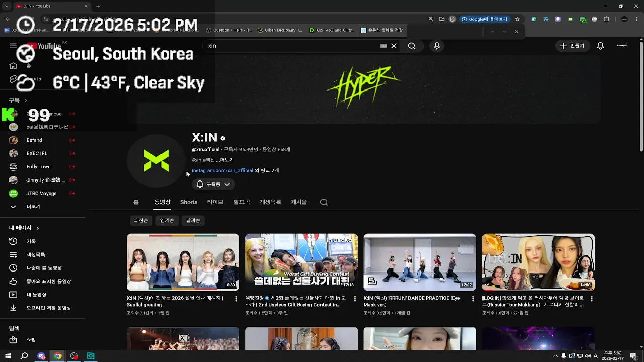
Task: Switch to the Shorts channel tab
Action: click(x=189, y=202)
